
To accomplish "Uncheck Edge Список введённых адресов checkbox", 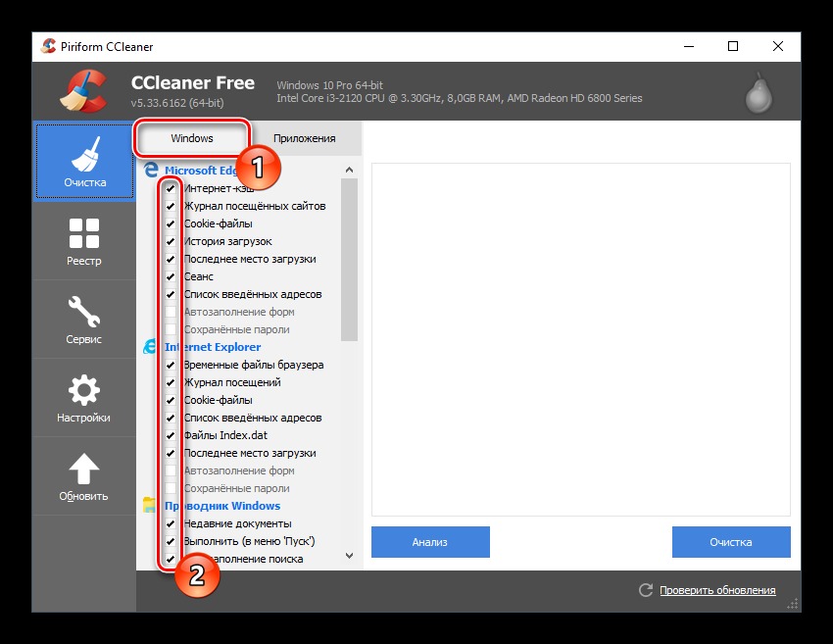I will click(x=171, y=294).
